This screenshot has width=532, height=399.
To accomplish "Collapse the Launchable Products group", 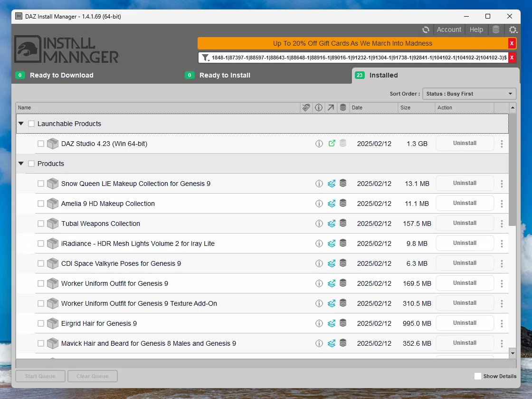I will [21, 124].
